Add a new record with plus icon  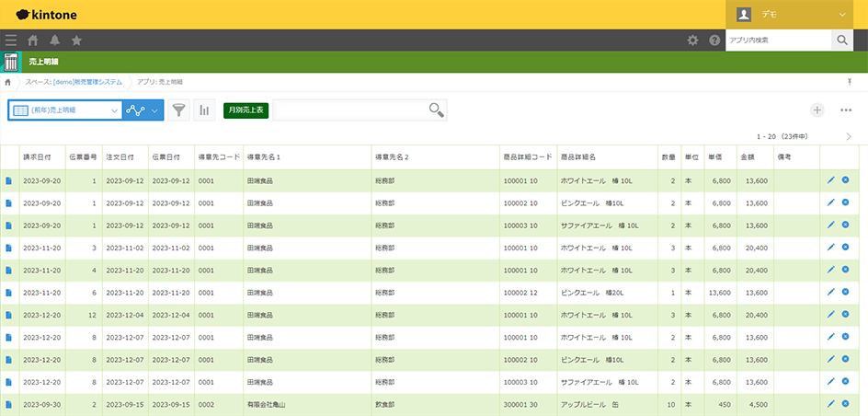[x=817, y=110]
